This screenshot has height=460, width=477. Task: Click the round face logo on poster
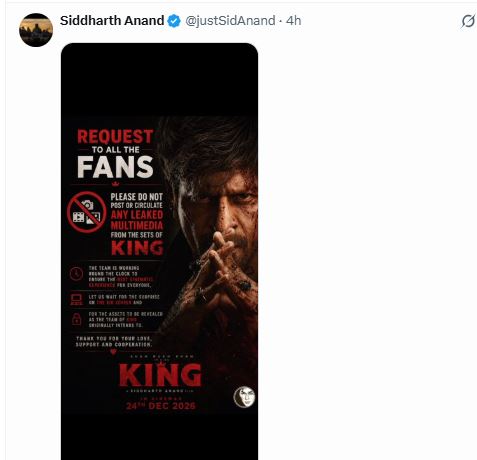pos(244,397)
